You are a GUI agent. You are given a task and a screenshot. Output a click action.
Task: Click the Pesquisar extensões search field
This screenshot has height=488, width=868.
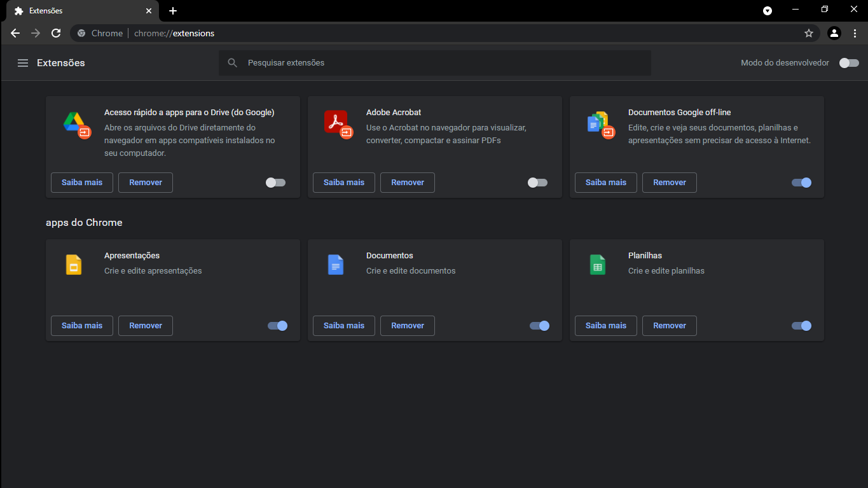[x=435, y=63]
